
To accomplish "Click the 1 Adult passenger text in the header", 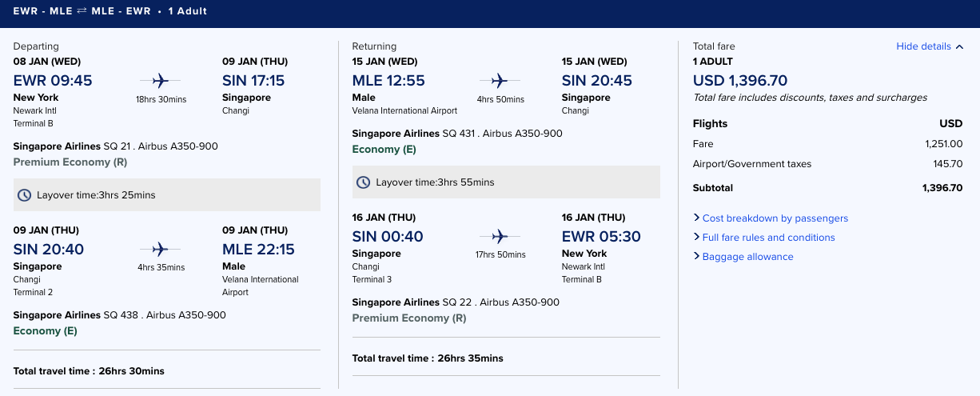I will (x=188, y=11).
